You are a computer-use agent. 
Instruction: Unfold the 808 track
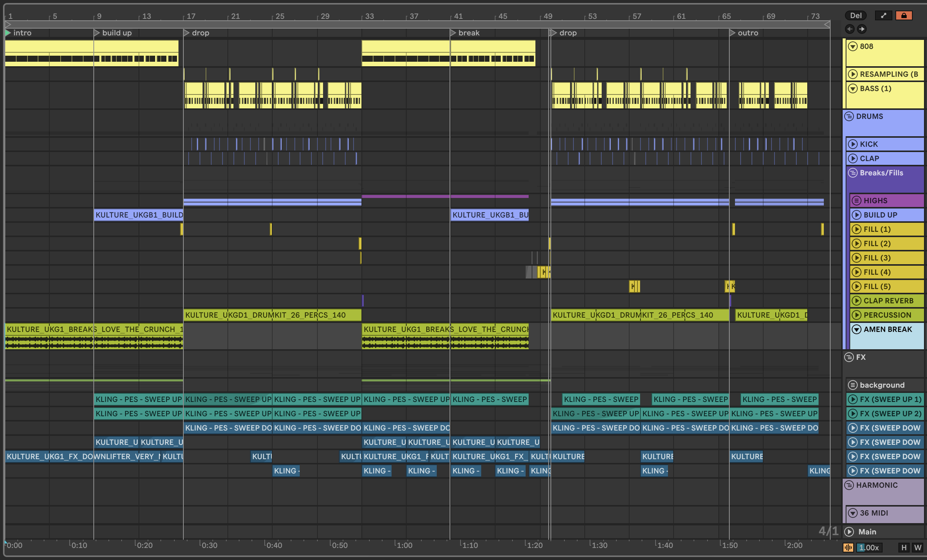853,47
